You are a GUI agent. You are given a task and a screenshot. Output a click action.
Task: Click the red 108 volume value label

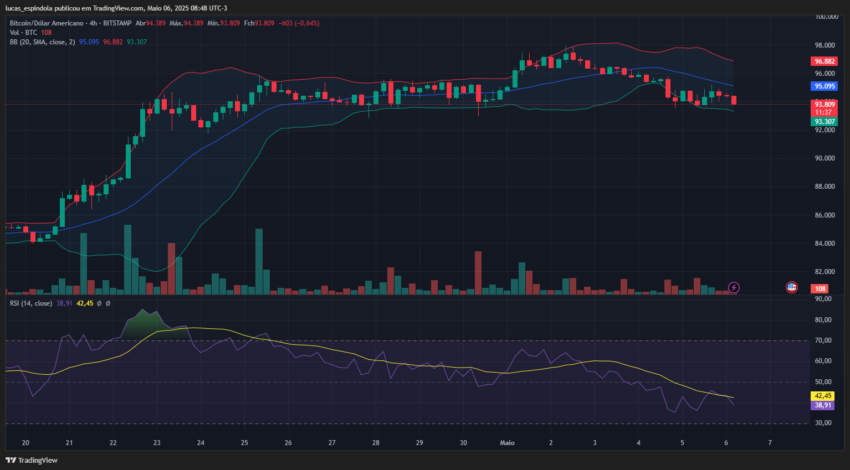pyautogui.click(x=819, y=289)
